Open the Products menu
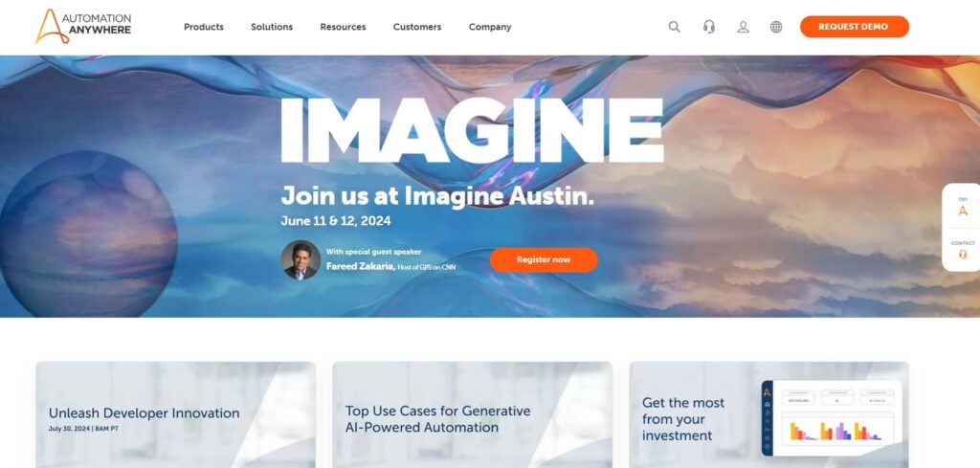Screen dimensions: 980x468 [x=204, y=27]
